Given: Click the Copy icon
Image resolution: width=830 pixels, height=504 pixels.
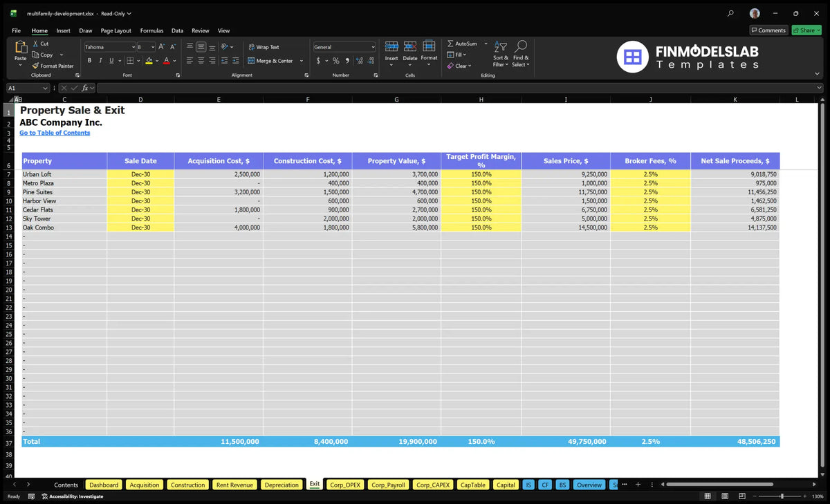Looking at the screenshot, I should 36,55.
